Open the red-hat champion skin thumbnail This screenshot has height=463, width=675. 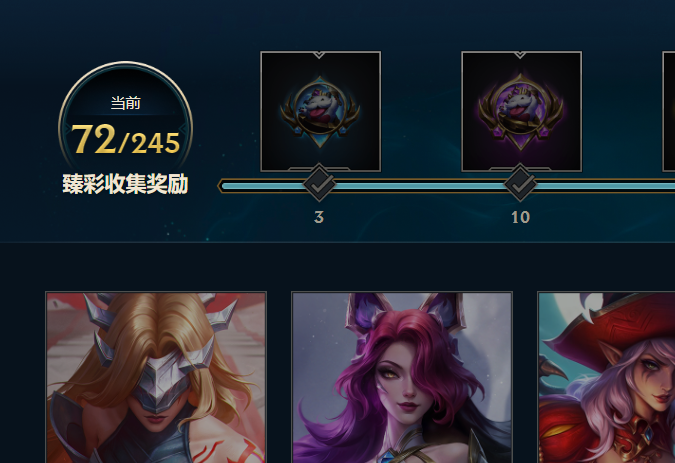[606, 377]
